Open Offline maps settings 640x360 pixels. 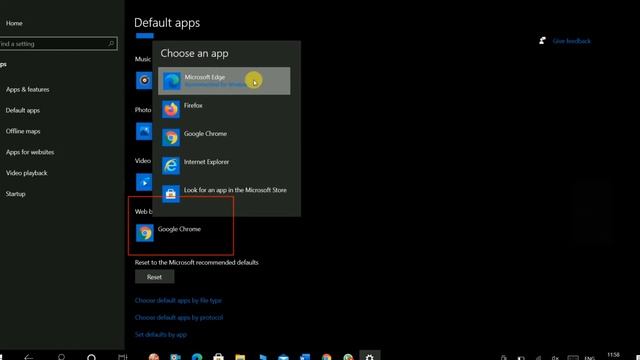pyautogui.click(x=23, y=131)
